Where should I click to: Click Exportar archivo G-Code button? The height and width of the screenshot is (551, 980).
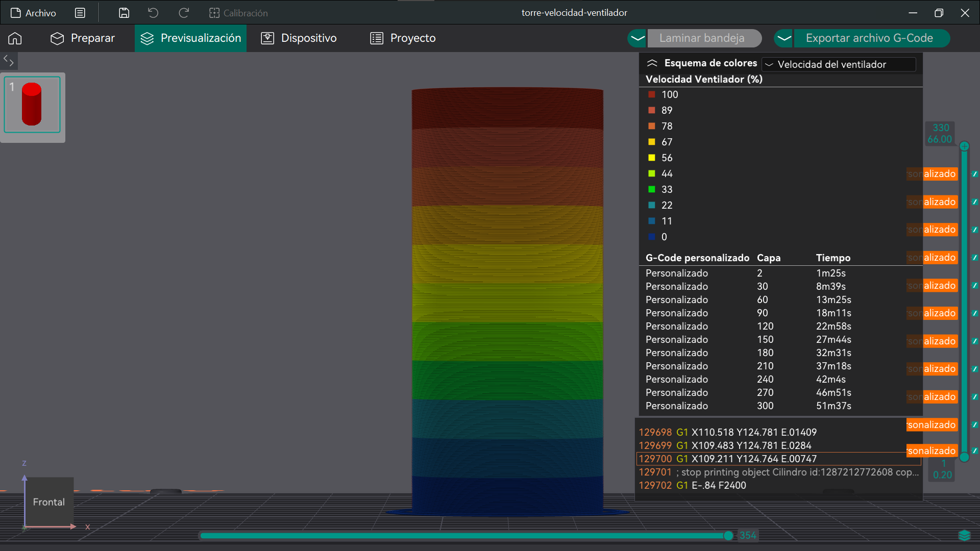tap(871, 38)
